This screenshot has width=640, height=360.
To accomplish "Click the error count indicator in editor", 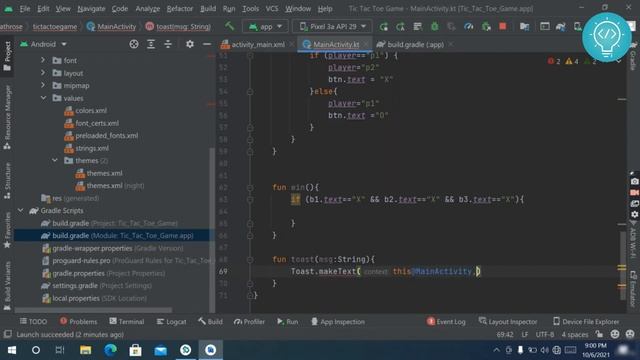I will pyautogui.click(x=554, y=61).
